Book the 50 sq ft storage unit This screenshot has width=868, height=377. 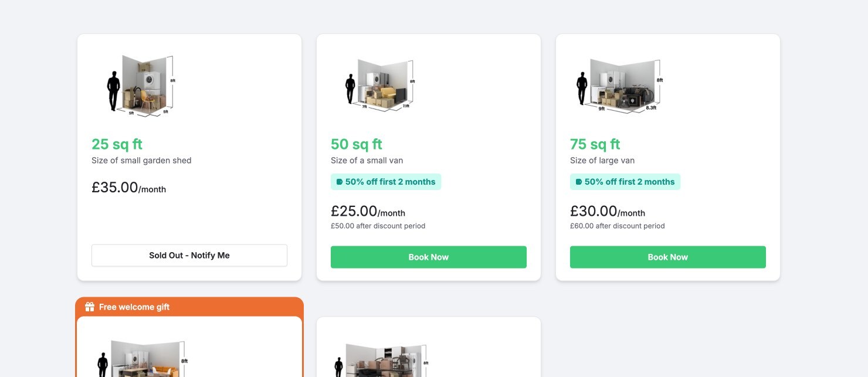tap(428, 257)
